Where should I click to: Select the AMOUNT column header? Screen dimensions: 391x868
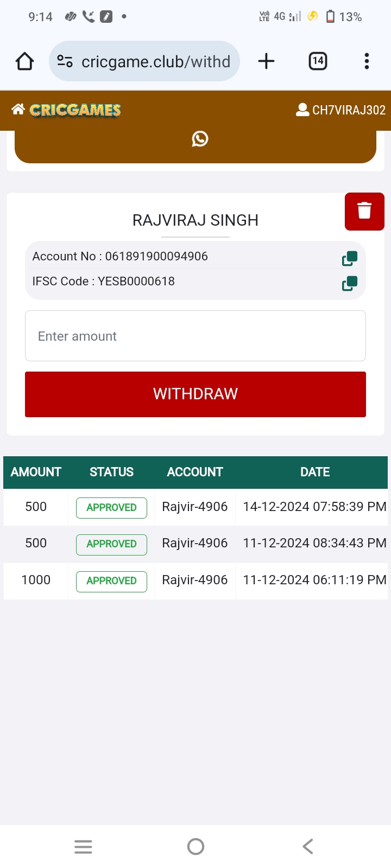pyautogui.click(x=36, y=472)
